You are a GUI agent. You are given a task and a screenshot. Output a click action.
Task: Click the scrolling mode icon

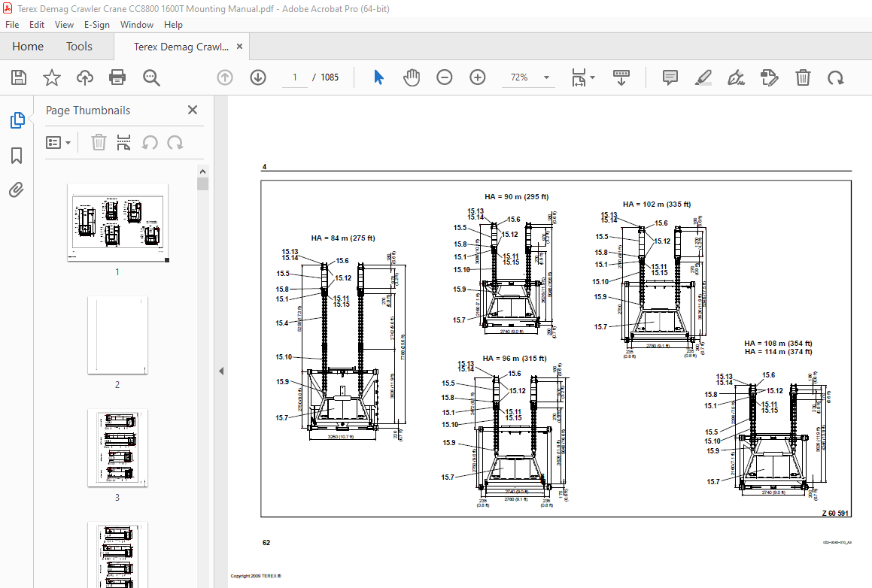tap(621, 77)
